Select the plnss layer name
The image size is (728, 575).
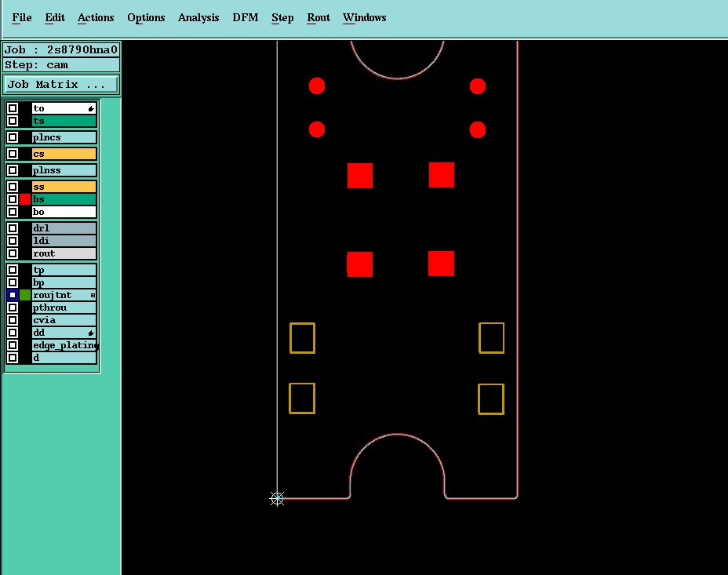coord(64,170)
